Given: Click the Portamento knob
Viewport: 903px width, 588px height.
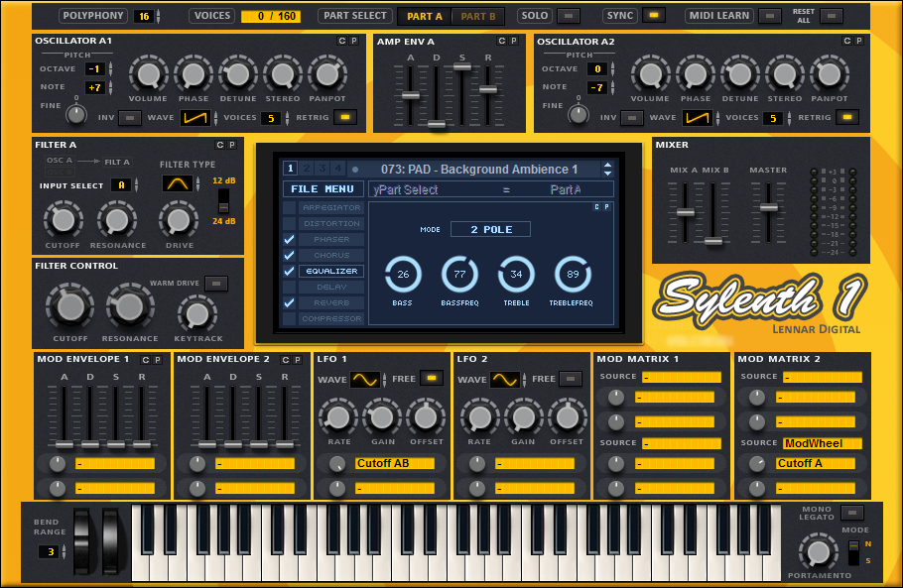Looking at the screenshot, I should click(819, 552).
